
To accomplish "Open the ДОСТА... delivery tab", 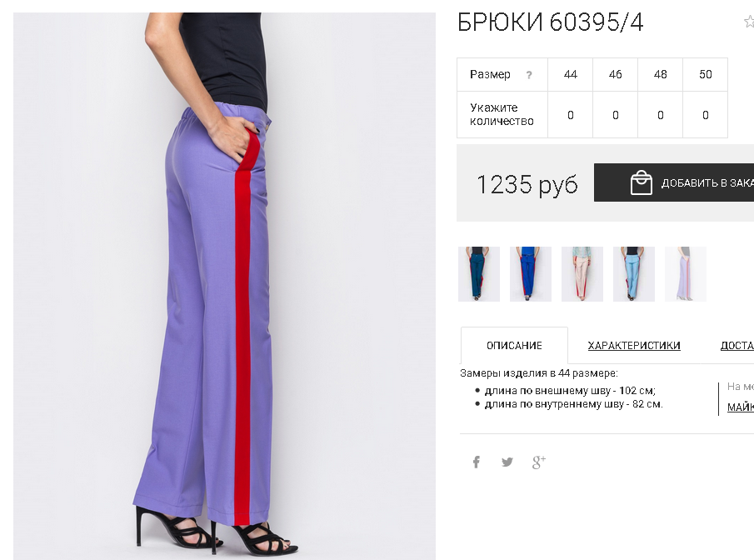I will tap(737, 346).
